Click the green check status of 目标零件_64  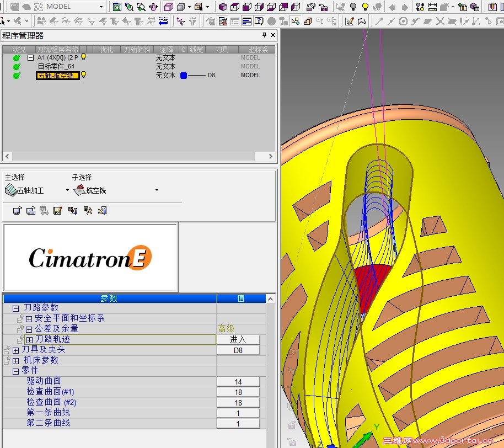click(x=17, y=67)
